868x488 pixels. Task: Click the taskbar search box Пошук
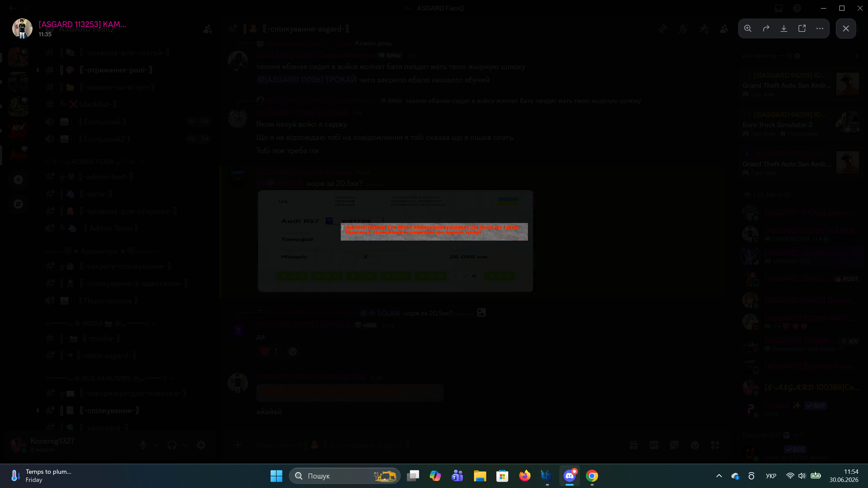tap(345, 476)
